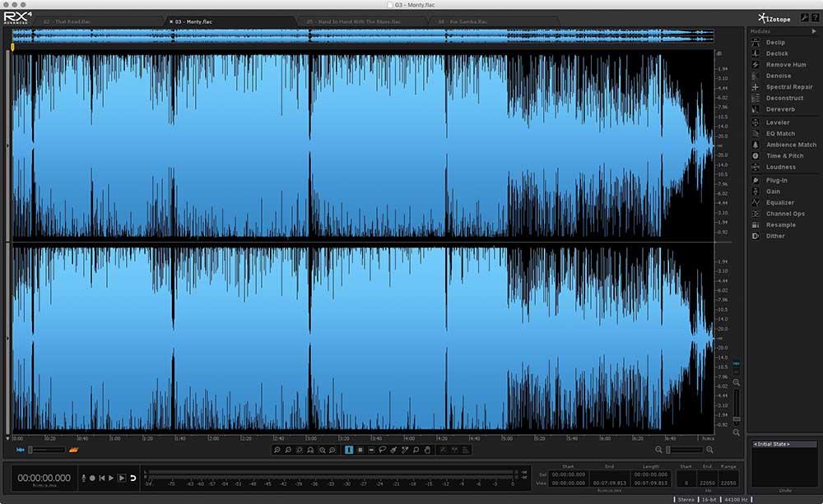823x504 pixels.
Task: Open the Loudness module
Action: [x=780, y=167]
